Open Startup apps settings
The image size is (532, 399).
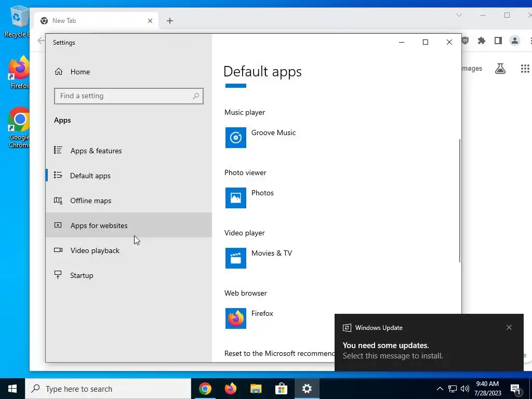(x=129, y=275)
